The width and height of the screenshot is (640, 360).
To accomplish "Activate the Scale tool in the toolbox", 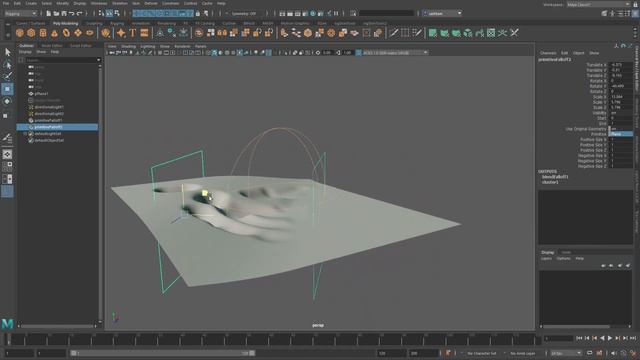I will click(x=6, y=116).
